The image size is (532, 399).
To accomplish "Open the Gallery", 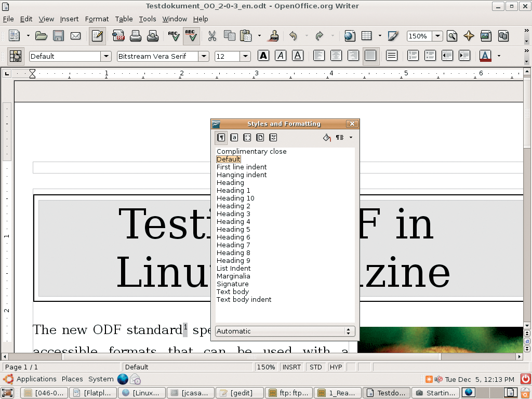I will pyautogui.click(x=486, y=36).
